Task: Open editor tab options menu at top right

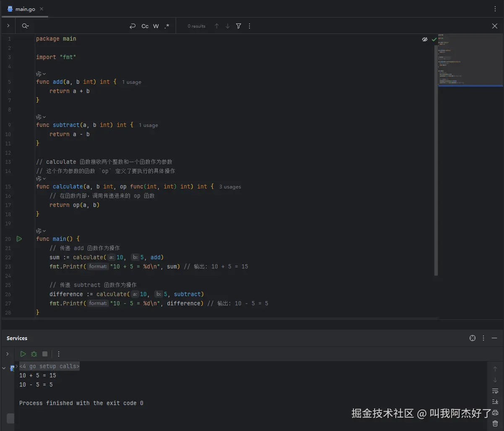Action: (495, 9)
